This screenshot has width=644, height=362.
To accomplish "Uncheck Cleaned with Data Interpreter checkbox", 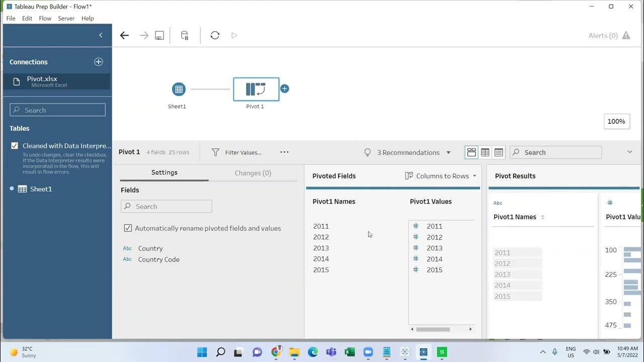I will coord(15,146).
